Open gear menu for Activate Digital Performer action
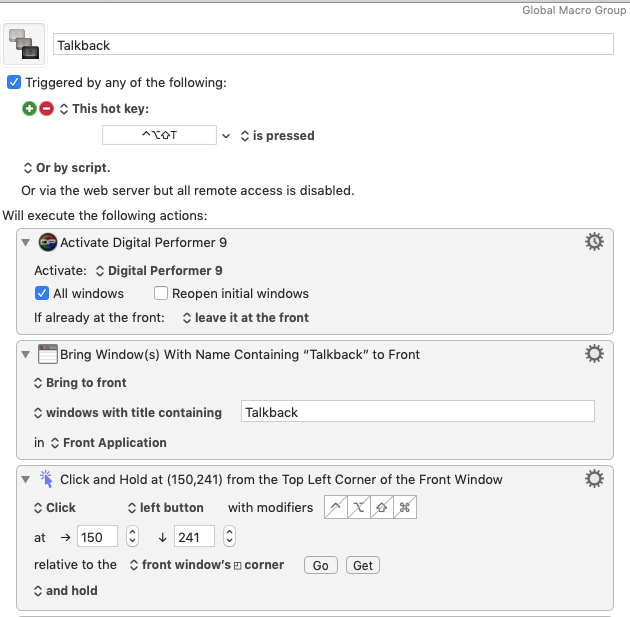Image resolution: width=630 pixels, height=617 pixels. click(594, 242)
